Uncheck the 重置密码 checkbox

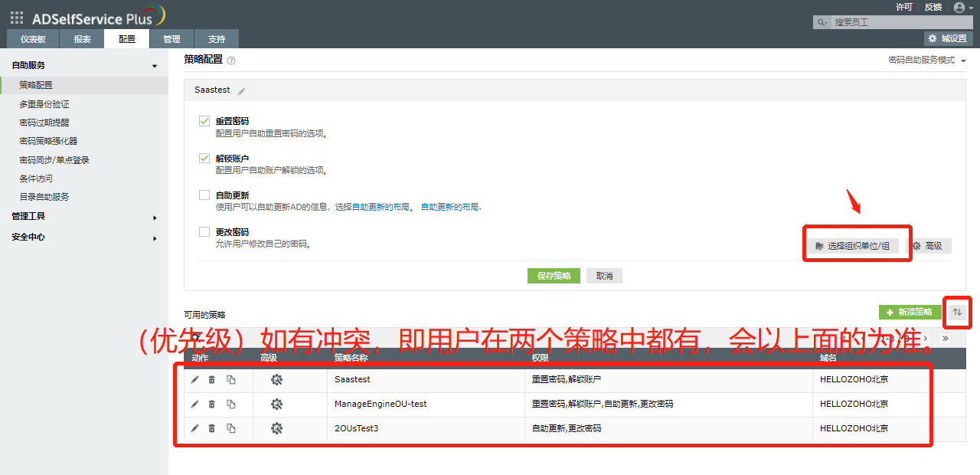pyautogui.click(x=204, y=121)
